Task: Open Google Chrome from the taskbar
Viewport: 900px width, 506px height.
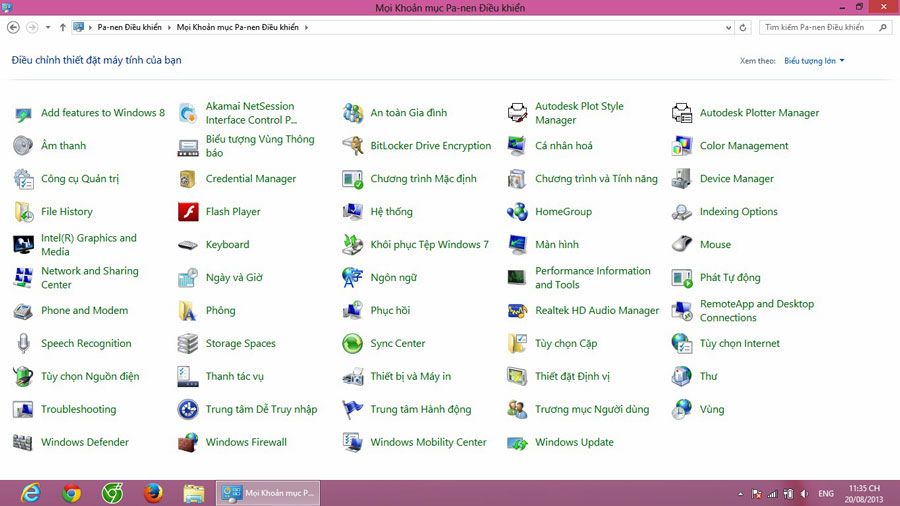Action: point(71,493)
